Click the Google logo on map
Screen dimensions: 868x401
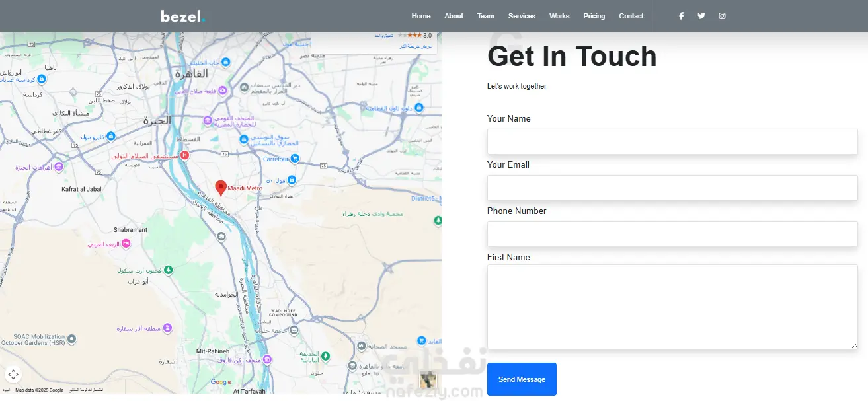coord(221,382)
